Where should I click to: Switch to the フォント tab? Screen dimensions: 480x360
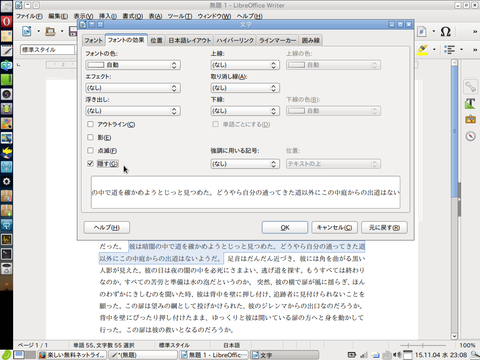point(93,41)
